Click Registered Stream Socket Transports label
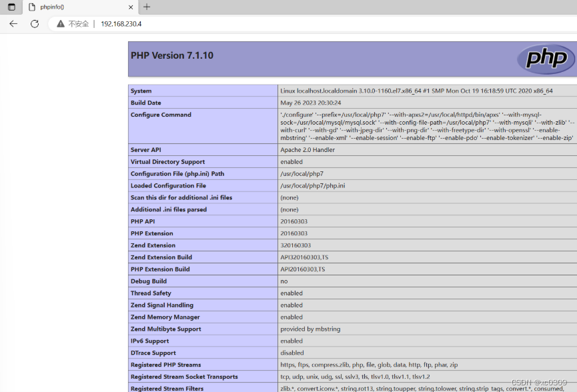This screenshot has height=392, width=577. coord(184,377)
